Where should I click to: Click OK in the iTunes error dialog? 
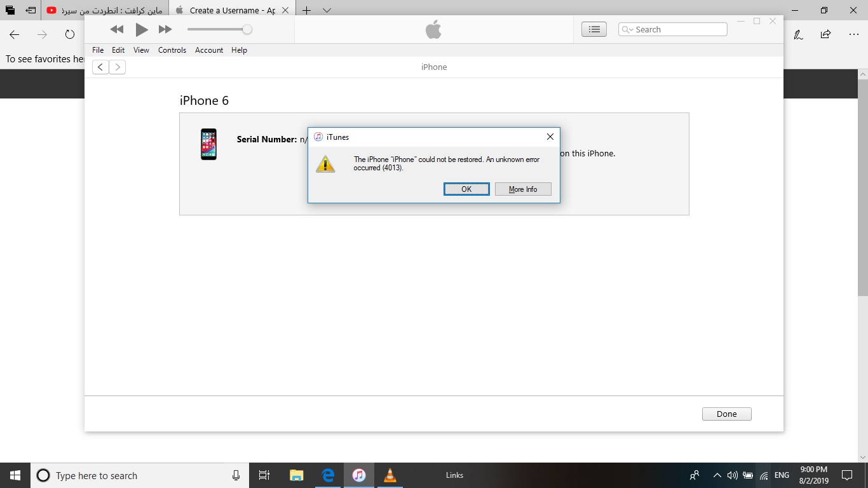pyautogui.click(x=466, y=189)
